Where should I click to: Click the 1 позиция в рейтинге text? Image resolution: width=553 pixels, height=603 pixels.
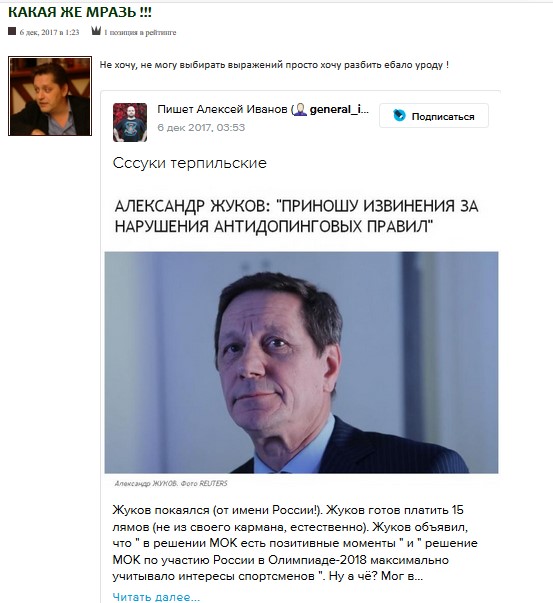coord(140,32)
